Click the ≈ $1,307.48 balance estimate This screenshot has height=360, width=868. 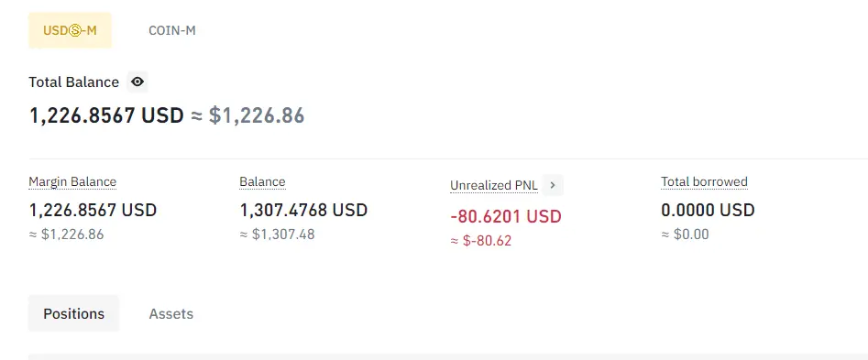coord(278,235)
